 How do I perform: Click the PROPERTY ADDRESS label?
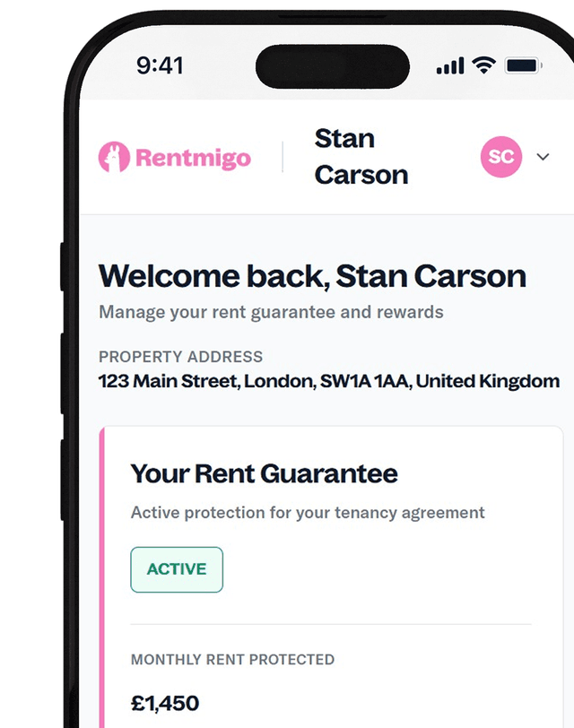pyautogui.click(x=180, y=357)
